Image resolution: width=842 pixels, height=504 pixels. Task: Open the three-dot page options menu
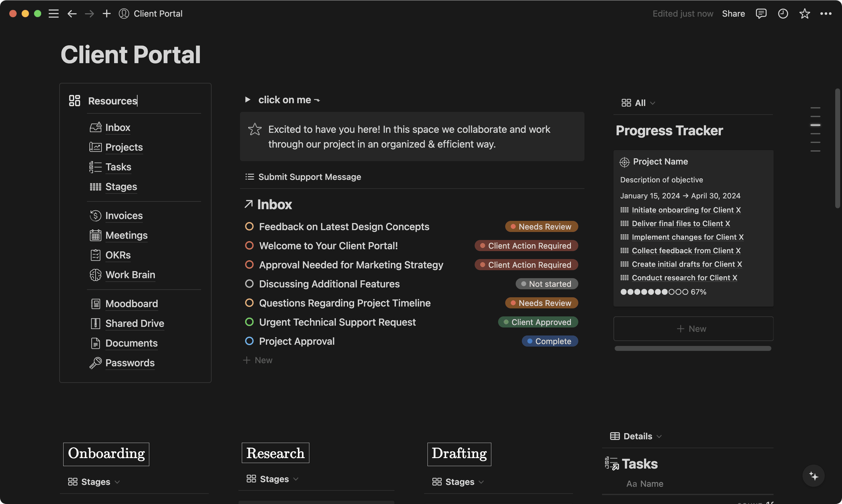[x=826, y=14]
